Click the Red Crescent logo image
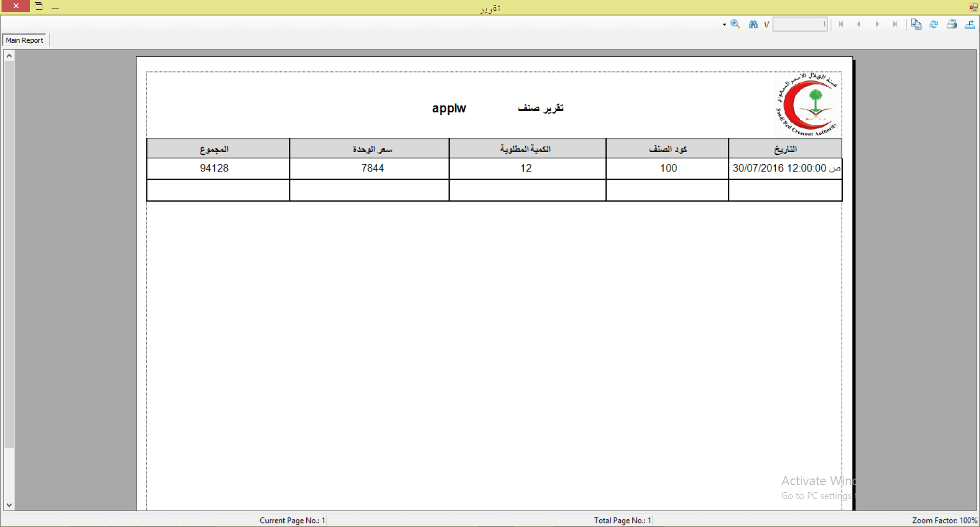The width and height of the screenshot is (980, 527). [x=806, y=105]
